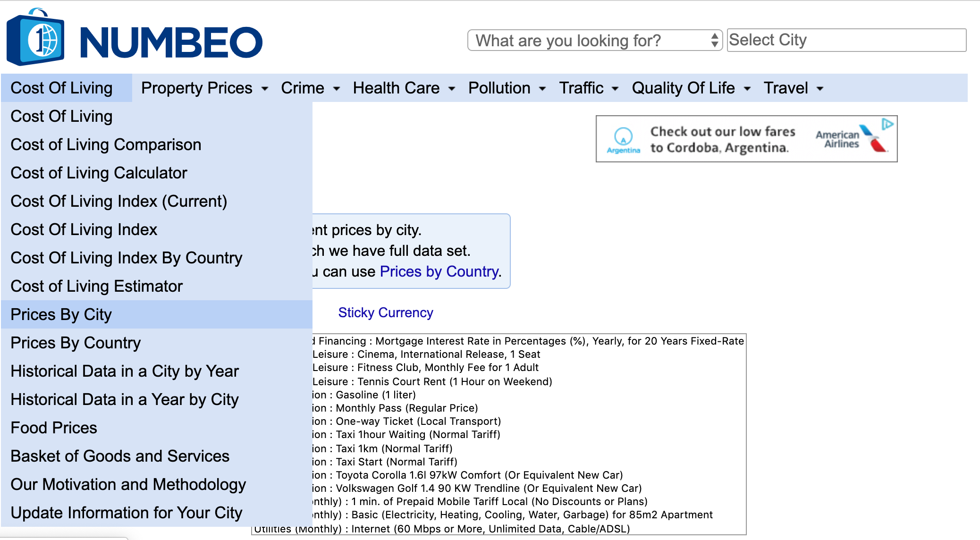The height and width of the screenshot is (540, 980).
Task: Open the Travel menu
Action: coord(793,88)
